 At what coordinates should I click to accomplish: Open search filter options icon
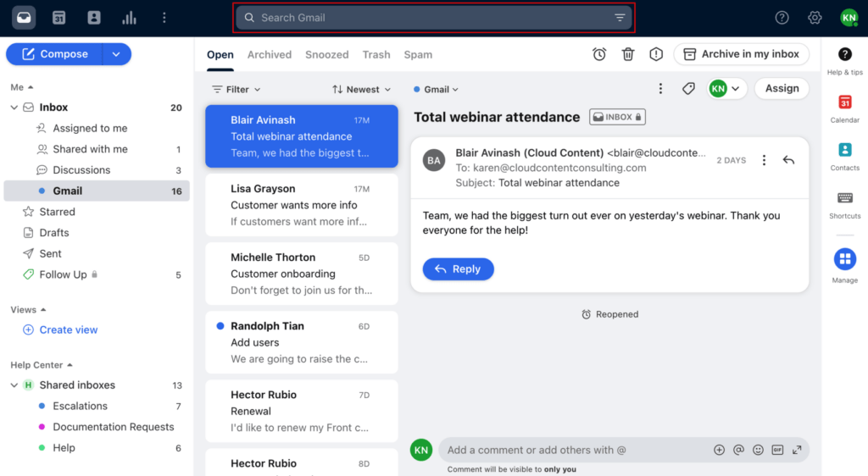pos(620,18)
